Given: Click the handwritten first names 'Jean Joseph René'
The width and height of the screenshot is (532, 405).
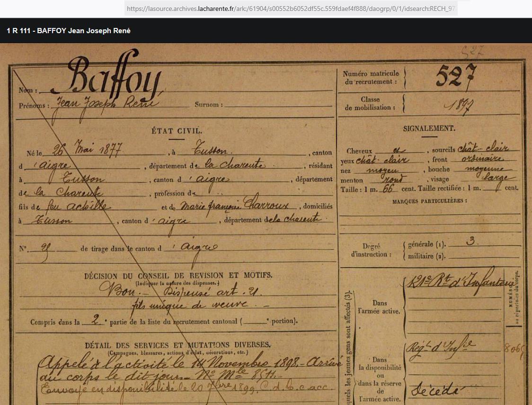Looking at the screenshot, I should click(x=106, y=105).
